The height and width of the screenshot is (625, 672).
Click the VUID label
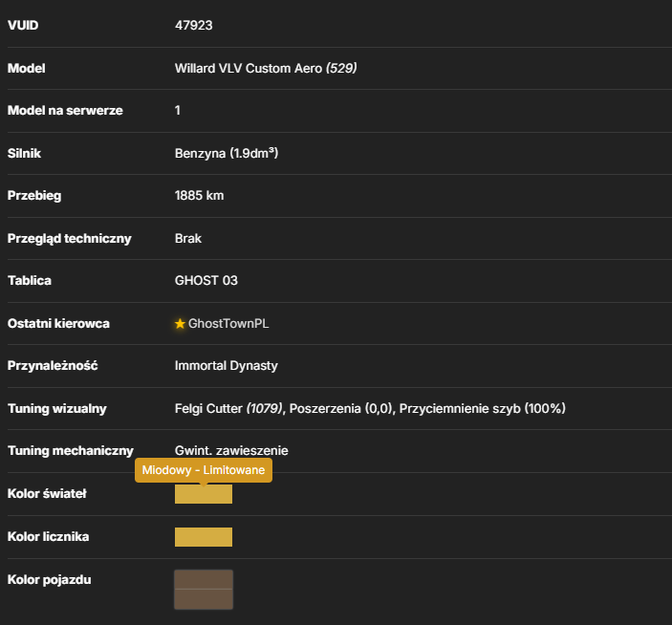[23, 25]
